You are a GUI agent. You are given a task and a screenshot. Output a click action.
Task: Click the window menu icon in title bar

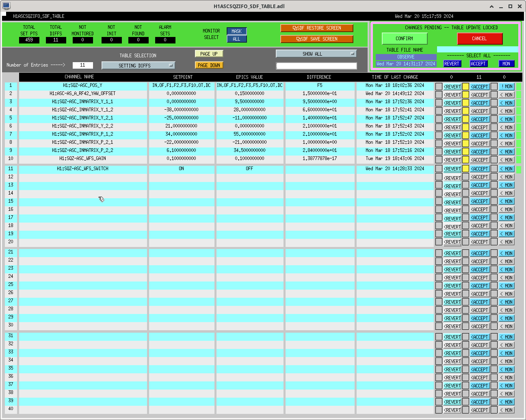[x=6, y=6]
